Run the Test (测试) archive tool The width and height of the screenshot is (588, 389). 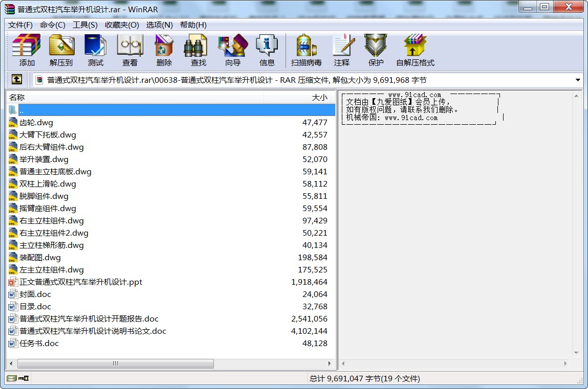tap(95, 50)
